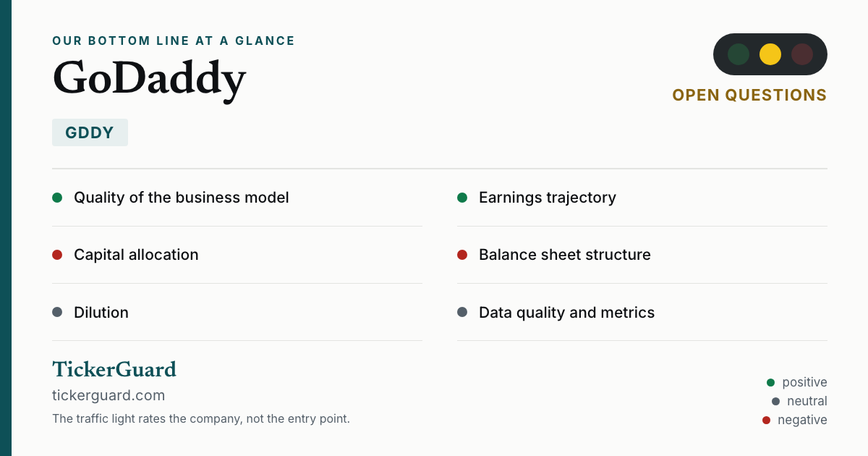Viewport: 868px width, 456px height.
Task: Click the dim green traffic light circle
Action: point(739,54)
